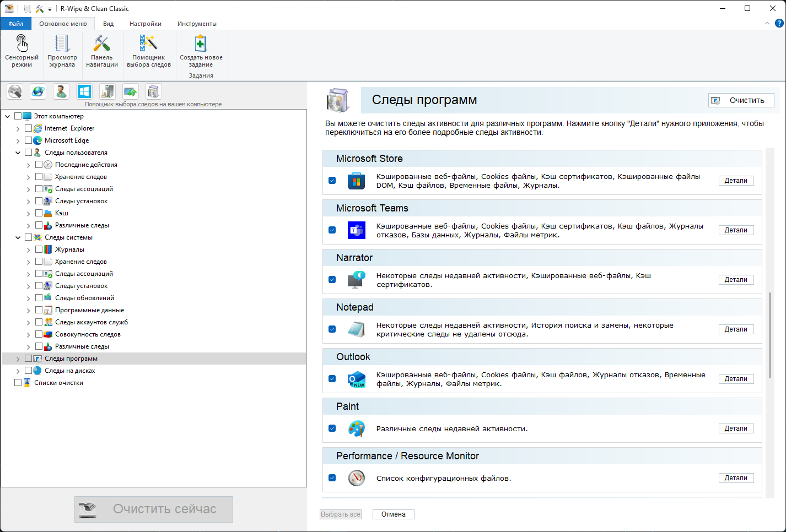The image size is (786, 532).
Task: Click the Outlook app icon
Action: [357, 379]
